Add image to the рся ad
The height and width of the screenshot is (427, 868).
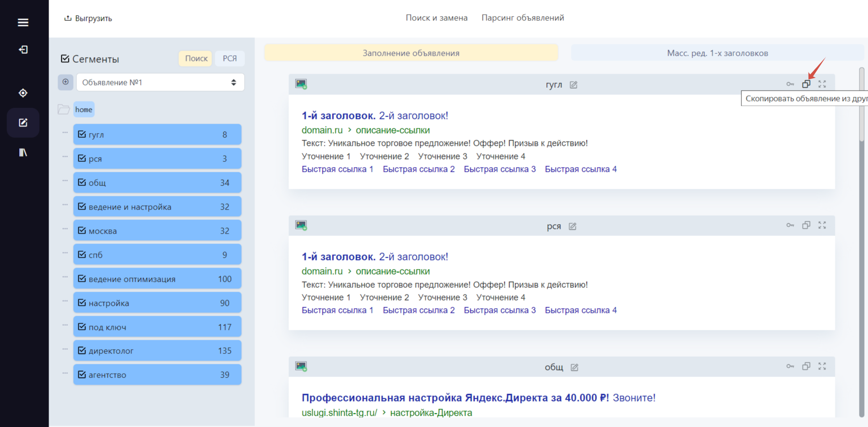click(301, 225)
